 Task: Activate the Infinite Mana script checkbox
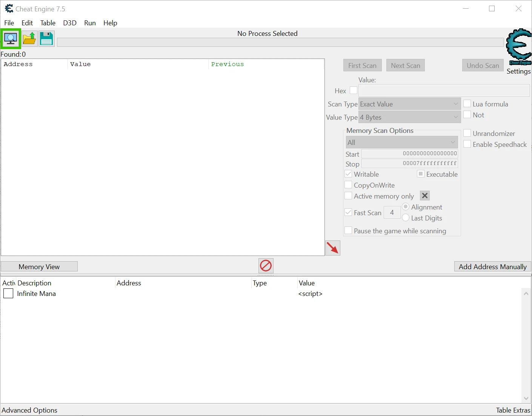pos(8,293)
